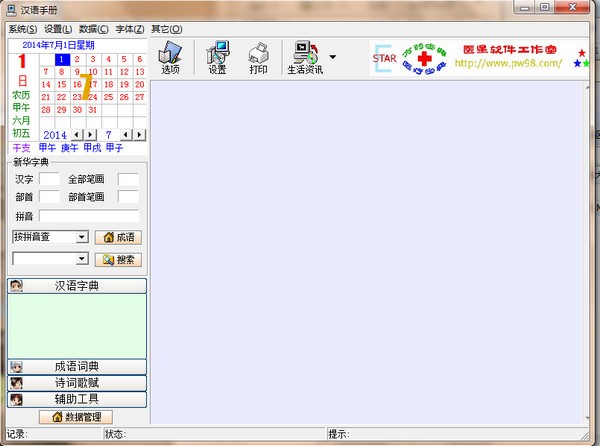The width and height of the screenshot is (600, 446).
Task: Click the 搜索 search button
Action: pos(118,260)
